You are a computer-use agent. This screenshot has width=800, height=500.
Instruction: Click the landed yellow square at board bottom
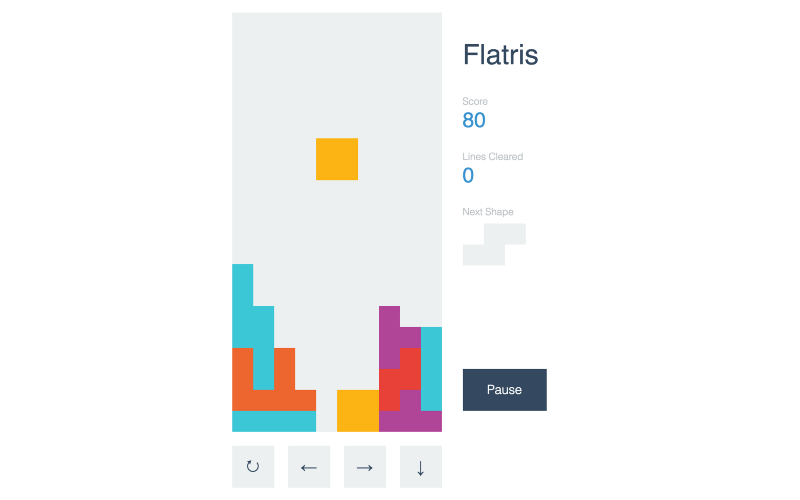(358, 411)
